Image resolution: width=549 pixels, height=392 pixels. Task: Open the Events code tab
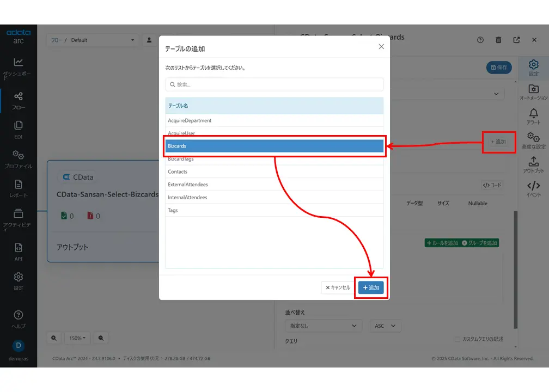point(534,189)
